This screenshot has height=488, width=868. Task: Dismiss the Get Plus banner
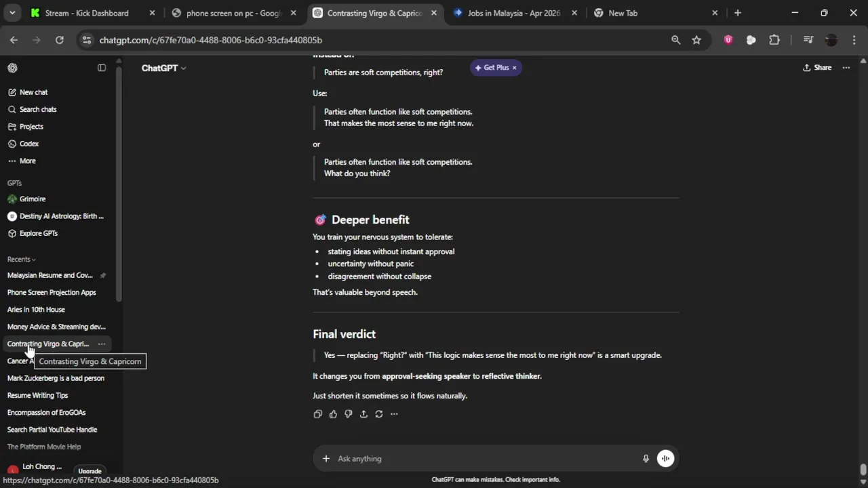[x=514, y=68]
